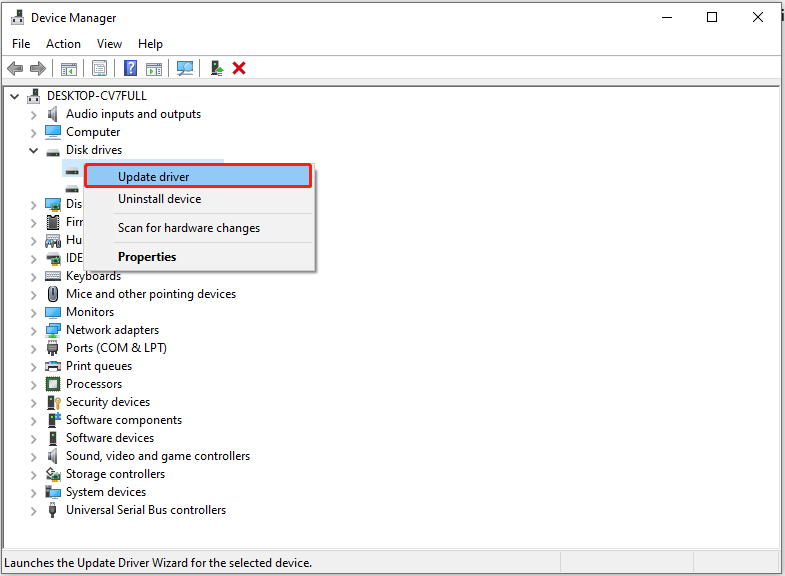Click the second disk drive device icon
785x576 pixels.
(72, 189)
